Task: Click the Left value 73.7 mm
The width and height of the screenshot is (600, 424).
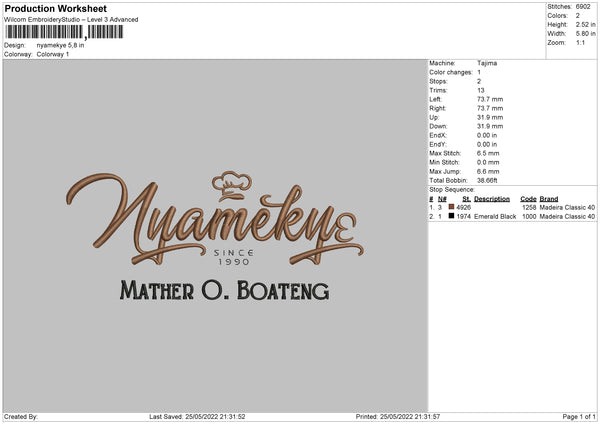Action: [x=490, y=99]
